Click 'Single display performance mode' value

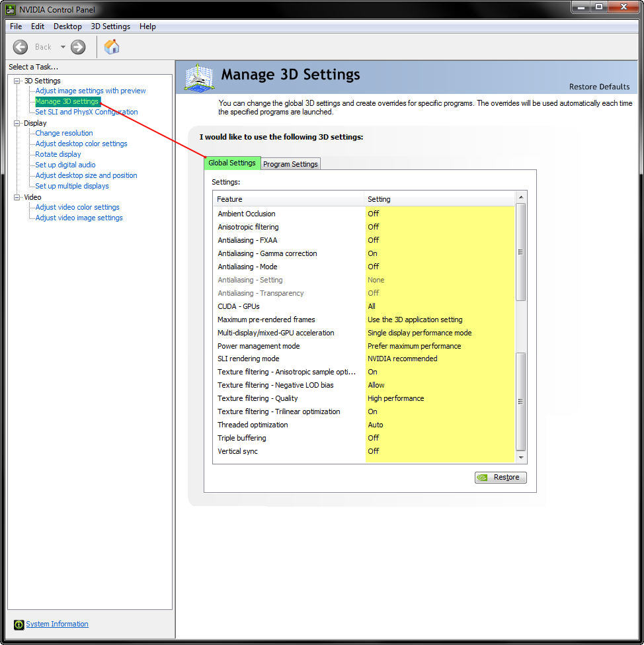click(419, 332)
